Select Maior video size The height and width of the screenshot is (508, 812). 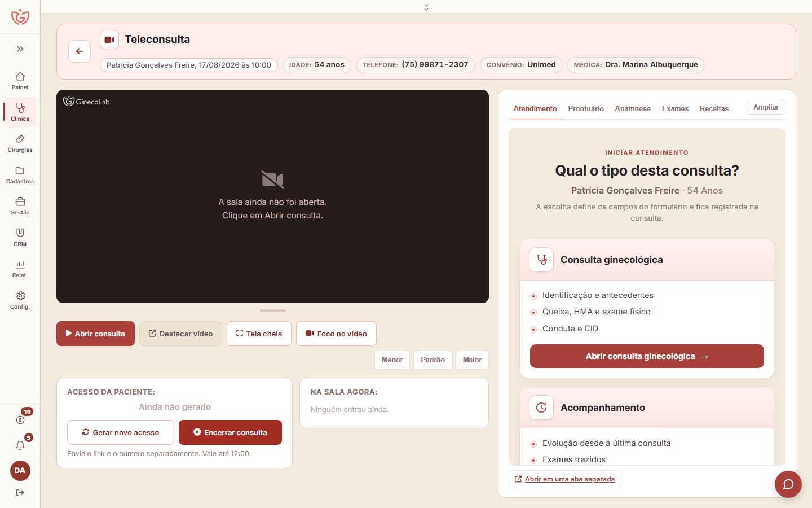pos(472,360)
